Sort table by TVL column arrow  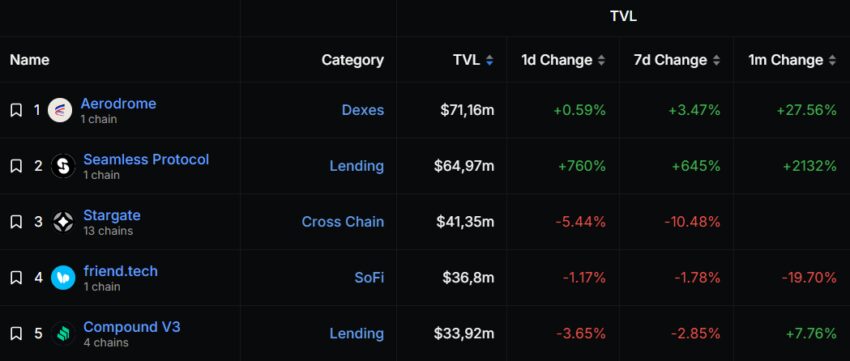coord(490,60)
